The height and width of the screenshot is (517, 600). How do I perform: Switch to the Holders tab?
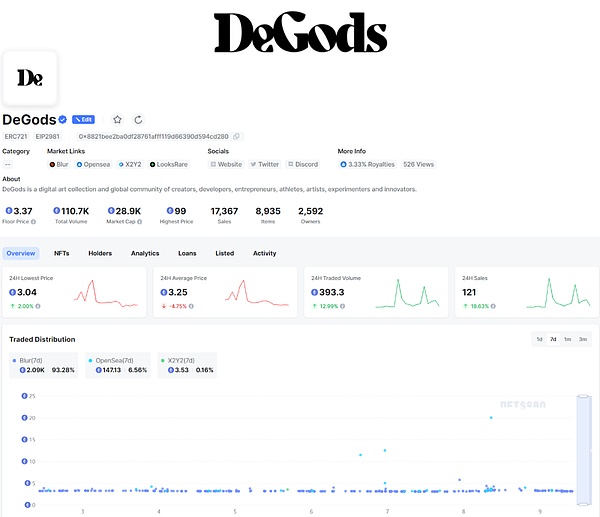100,253
